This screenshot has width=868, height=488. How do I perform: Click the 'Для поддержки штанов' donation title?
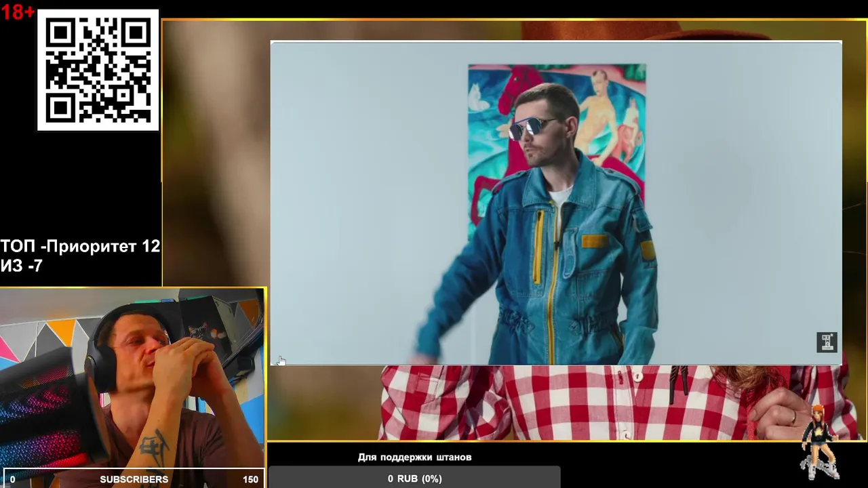click(414, 457)
